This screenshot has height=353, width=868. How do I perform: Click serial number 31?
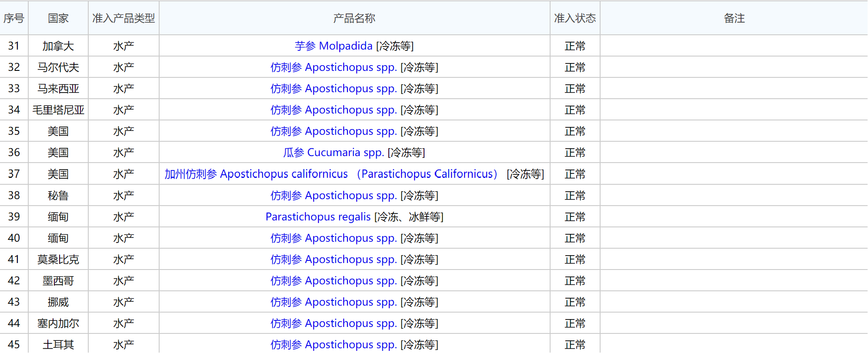[14, 46]
